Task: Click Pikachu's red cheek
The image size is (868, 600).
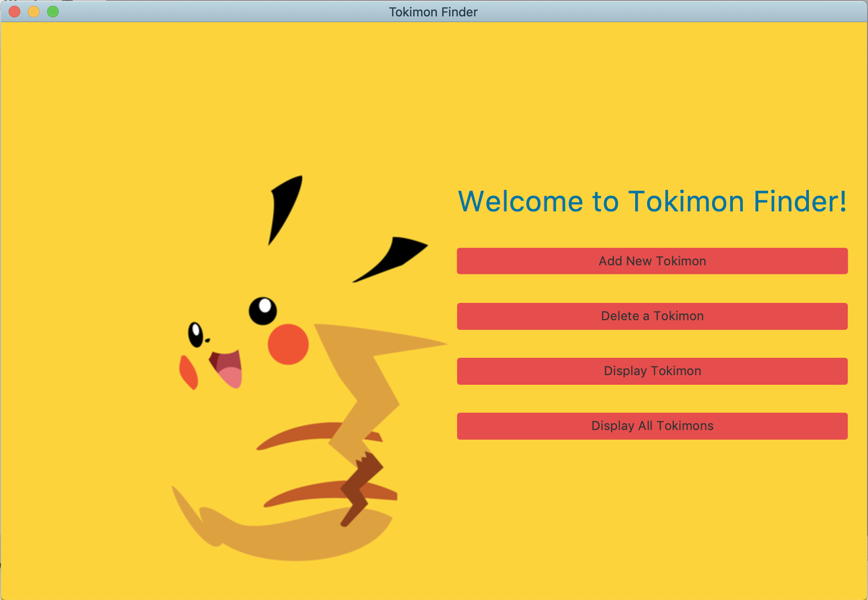Action: coord(287,343)
